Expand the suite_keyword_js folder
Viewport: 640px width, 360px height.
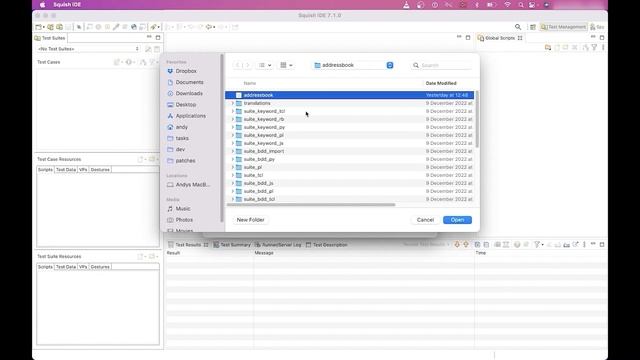pyautogui.click(x=233, y=143)
